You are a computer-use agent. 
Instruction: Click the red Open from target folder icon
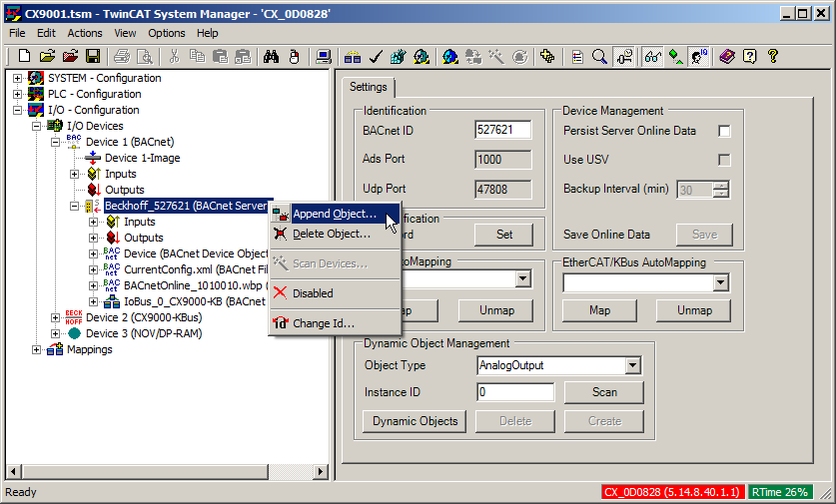pyautogui.click(x=70, y=56)
